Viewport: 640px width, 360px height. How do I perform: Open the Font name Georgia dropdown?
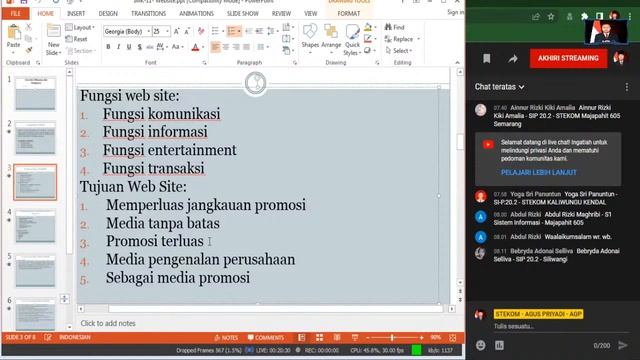(x=148, y=31)
